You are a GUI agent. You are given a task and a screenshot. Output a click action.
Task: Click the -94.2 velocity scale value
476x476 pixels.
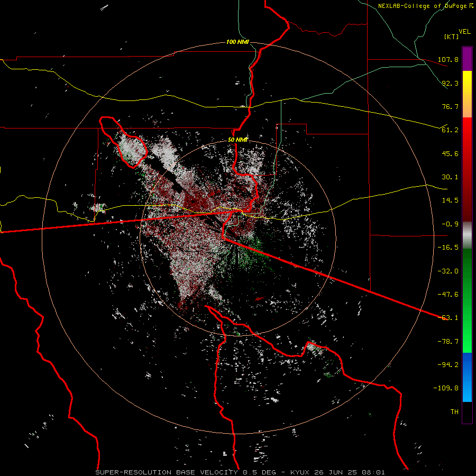click(448, 365)
